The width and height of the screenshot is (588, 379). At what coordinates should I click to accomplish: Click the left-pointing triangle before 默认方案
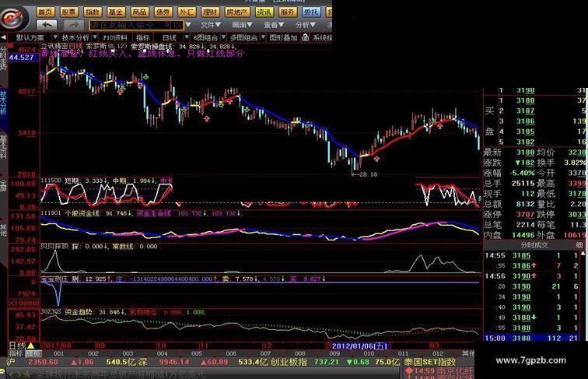[x=3, y=37]
